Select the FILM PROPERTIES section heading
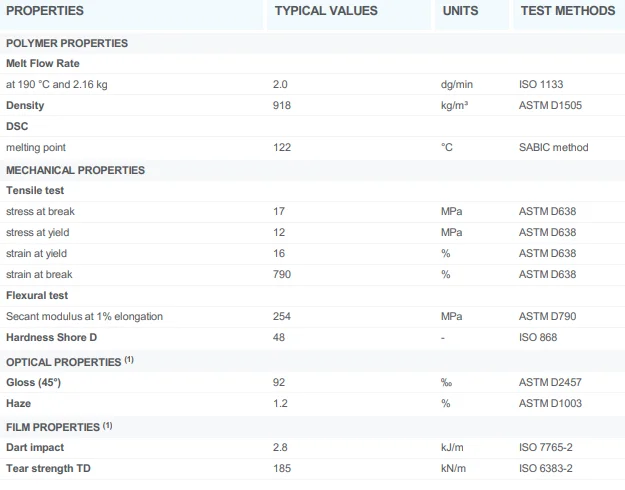This screenshot has height=490, width=625. point(54,427)
